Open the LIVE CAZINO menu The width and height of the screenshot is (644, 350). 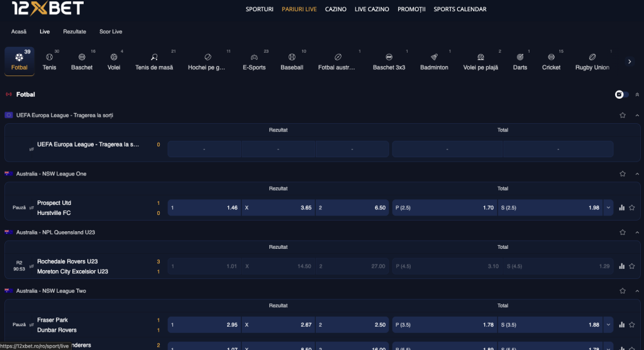click(x=372, y=9)
